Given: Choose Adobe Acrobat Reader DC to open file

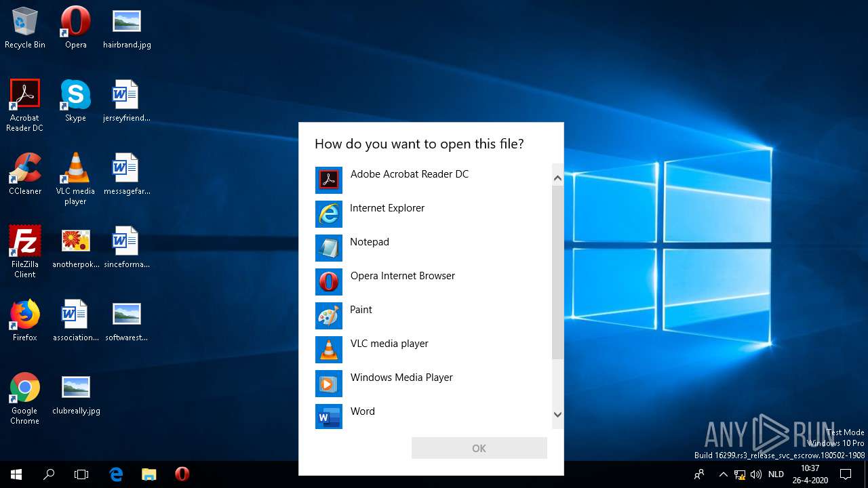Looking at the screenshot, I should pyautogui.click(x=433, y=180).
